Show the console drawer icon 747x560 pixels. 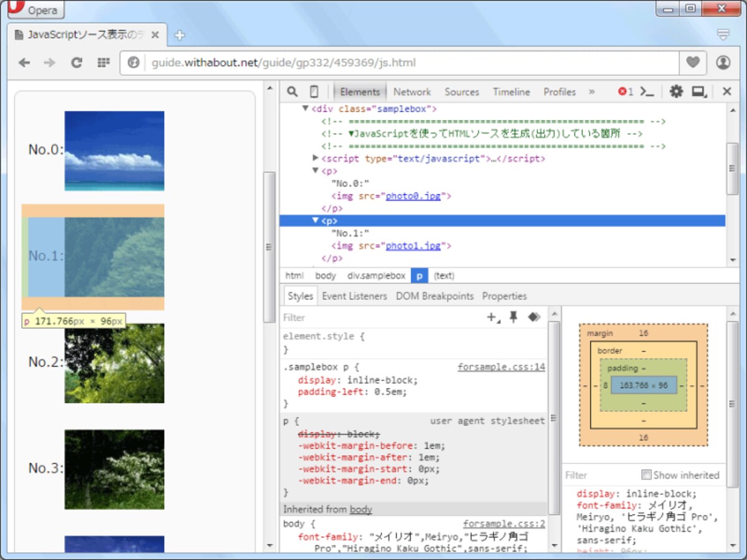point(647,91)
